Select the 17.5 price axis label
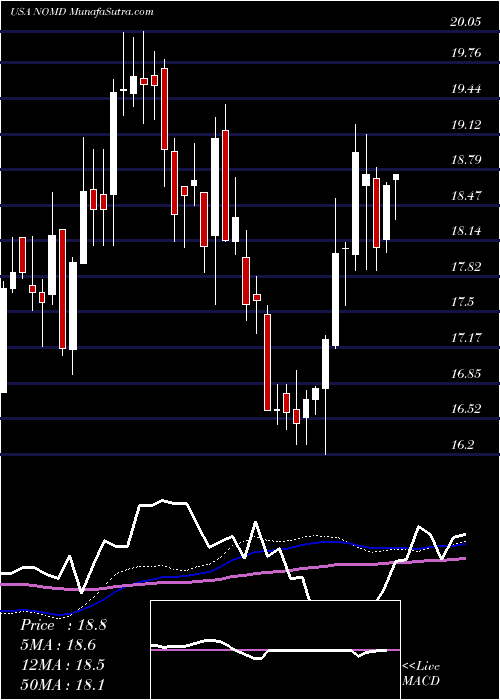The width and height of the screenshot is (500, 700). (462, 302)
